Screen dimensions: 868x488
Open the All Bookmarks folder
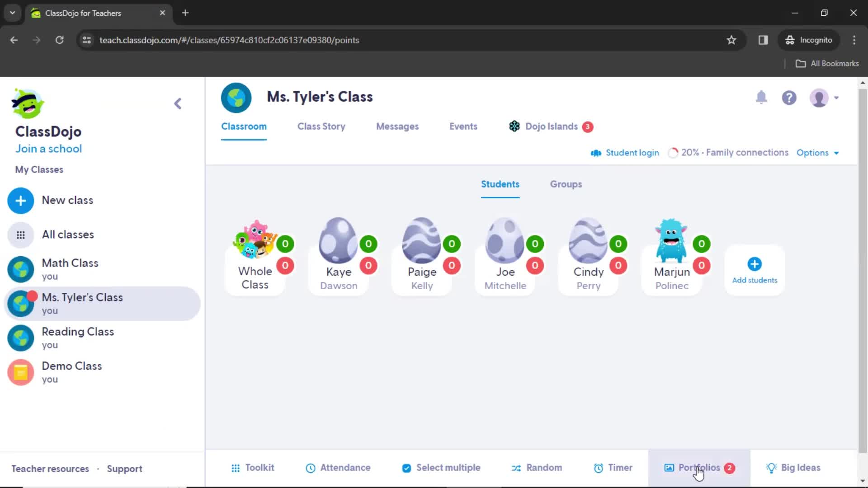point(827,64)
